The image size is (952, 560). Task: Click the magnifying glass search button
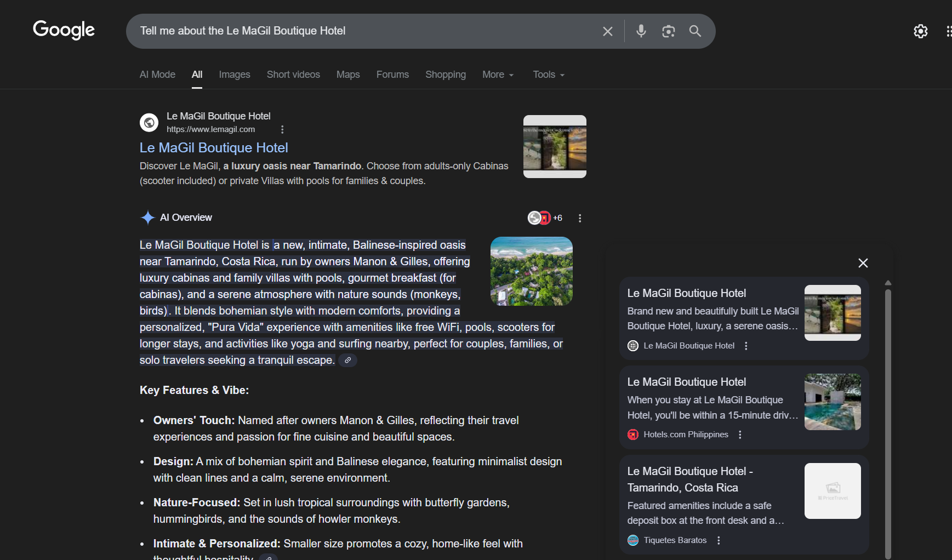695,31
